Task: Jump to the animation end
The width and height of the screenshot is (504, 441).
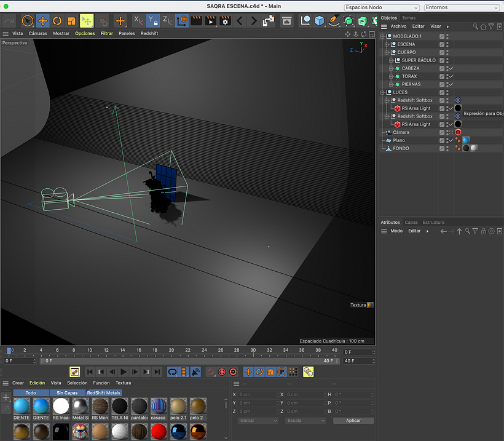Action: click(x=157, y=372)
